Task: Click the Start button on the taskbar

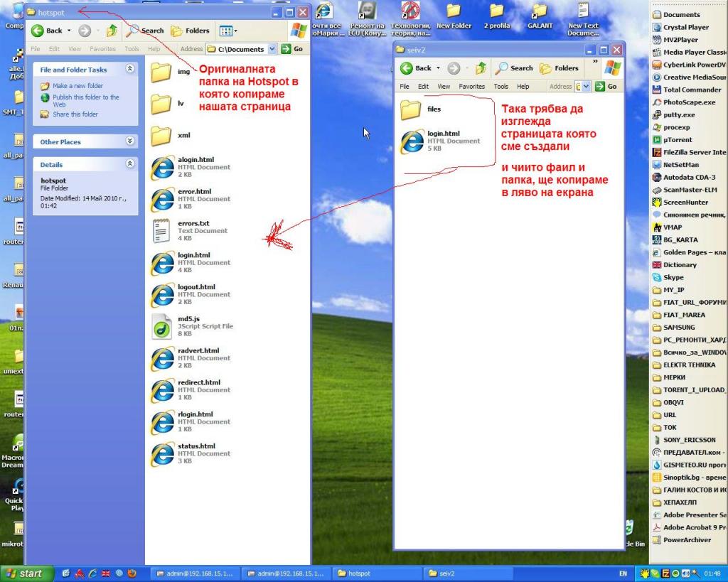Action: [22, 573]
